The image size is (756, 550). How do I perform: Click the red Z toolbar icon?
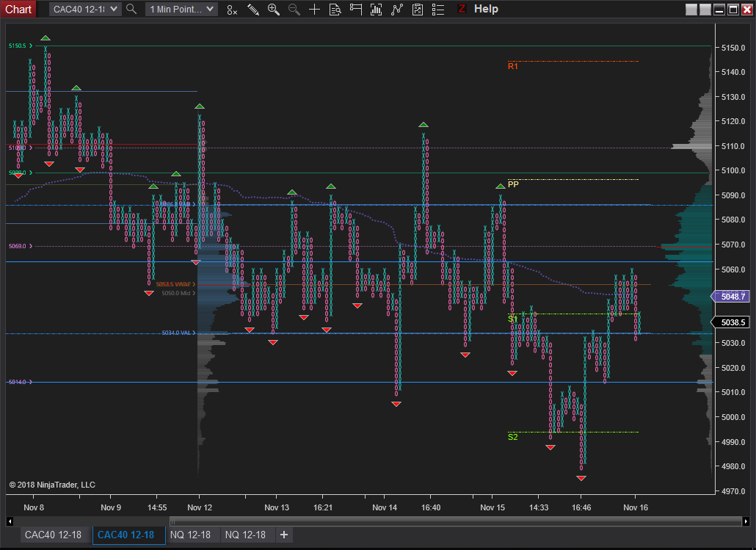click(x=462, y=9)
